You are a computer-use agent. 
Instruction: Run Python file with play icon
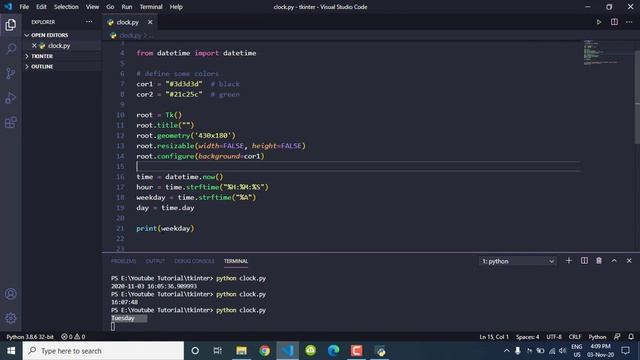tap(599, 22)
